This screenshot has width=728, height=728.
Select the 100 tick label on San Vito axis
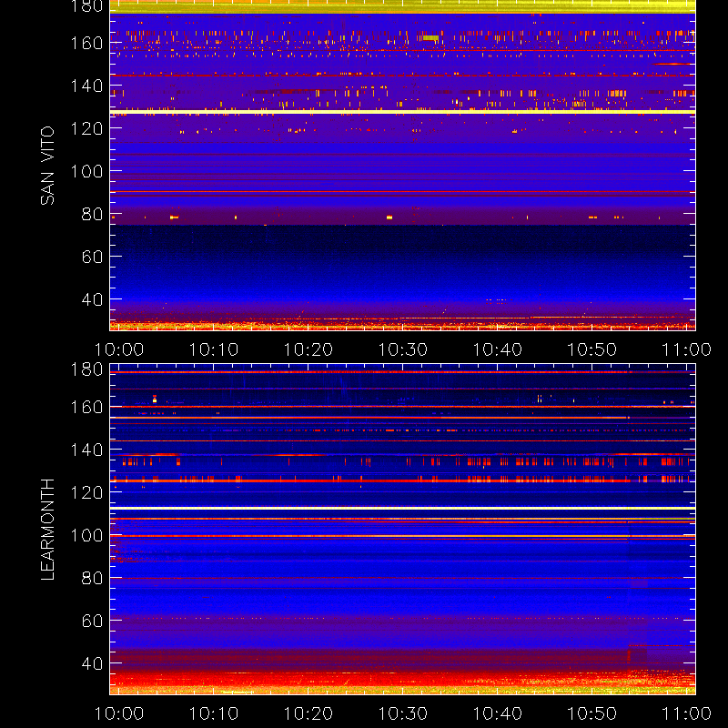pos(86,171)
